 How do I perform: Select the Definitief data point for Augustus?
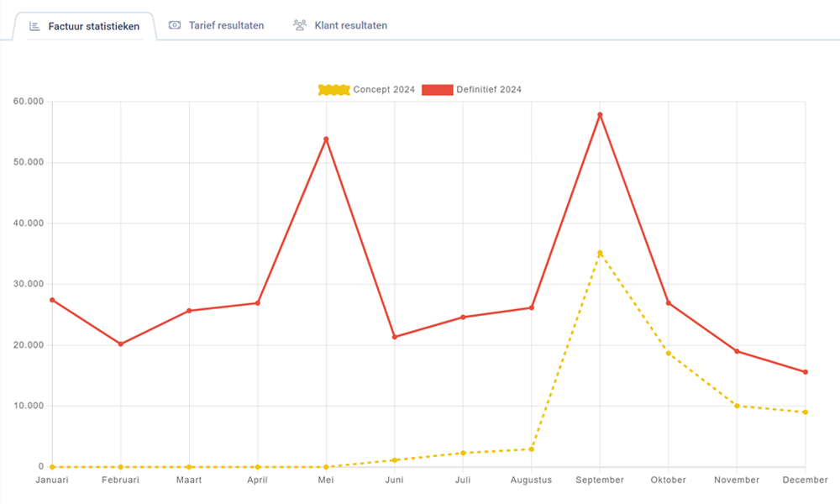(x=532, y=307)
